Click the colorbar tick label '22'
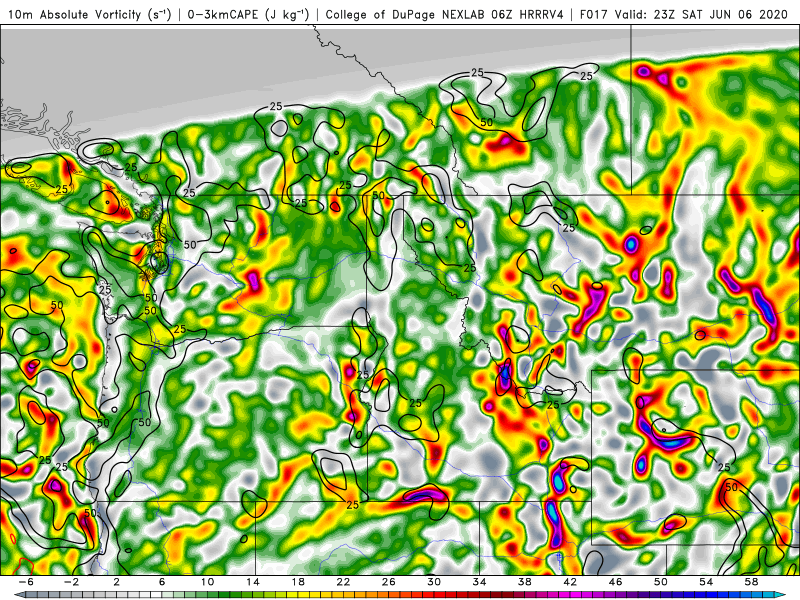The image size is (800, 600). tap(343, 582)
